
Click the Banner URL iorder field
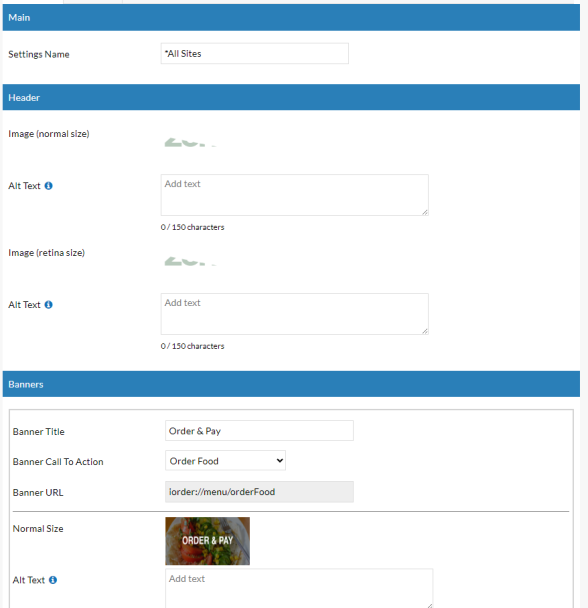point(259,492)
